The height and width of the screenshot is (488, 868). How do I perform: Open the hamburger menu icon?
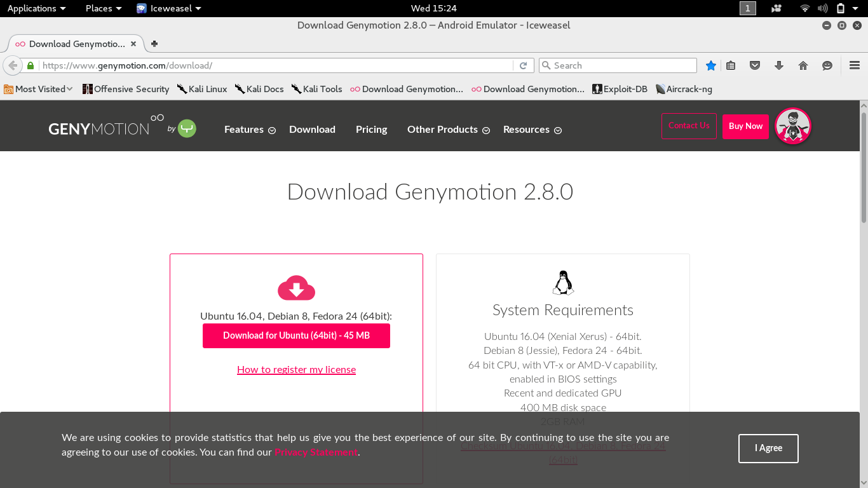click(x=855, y=65)
